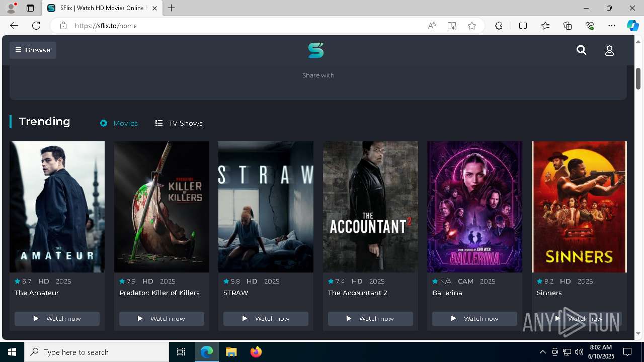
Task: Open the user account icon
Action: pos(609,51)
